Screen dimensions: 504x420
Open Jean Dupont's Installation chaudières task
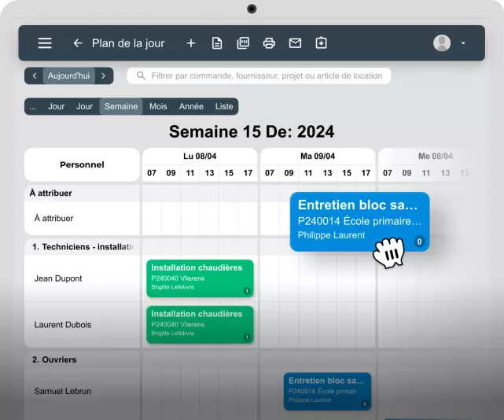point(200,278)
